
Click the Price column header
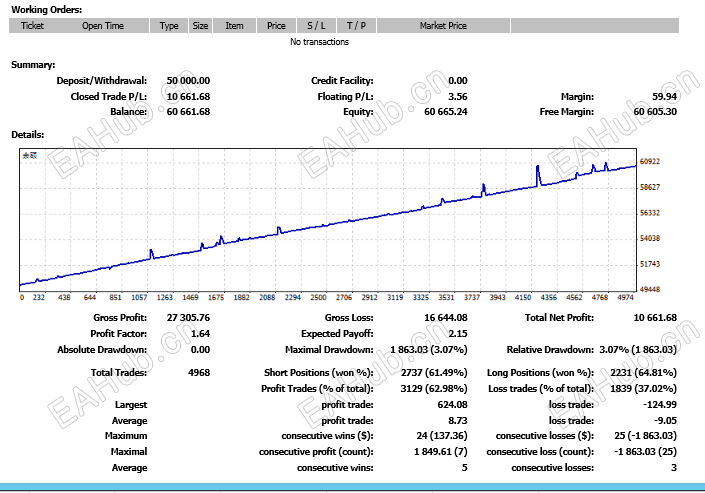click(276, 26)
